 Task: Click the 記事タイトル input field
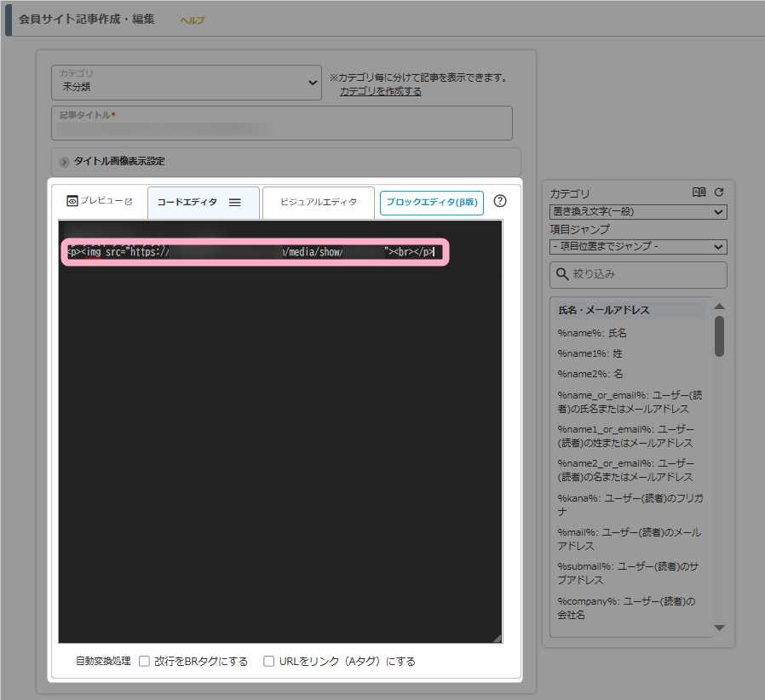(x=281, y=128)
